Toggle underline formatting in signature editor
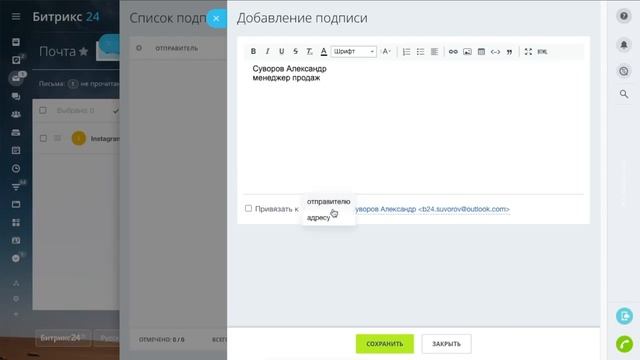 click(281, 51)
